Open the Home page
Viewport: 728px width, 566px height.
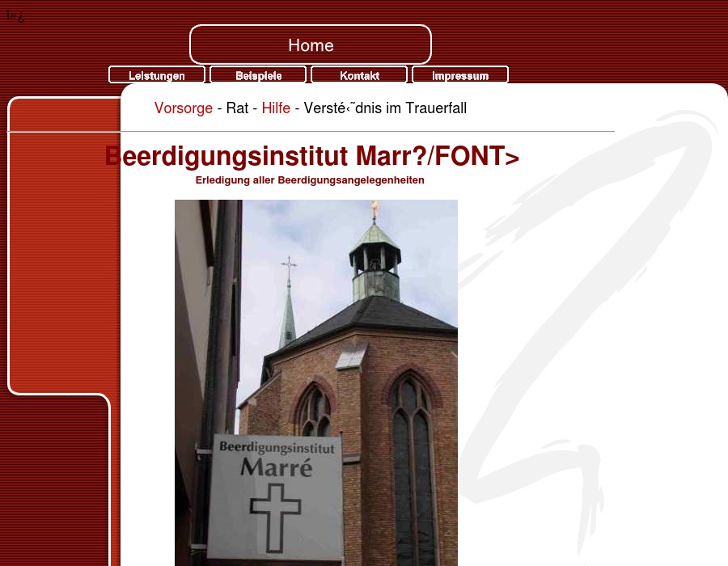click(311, 45)
